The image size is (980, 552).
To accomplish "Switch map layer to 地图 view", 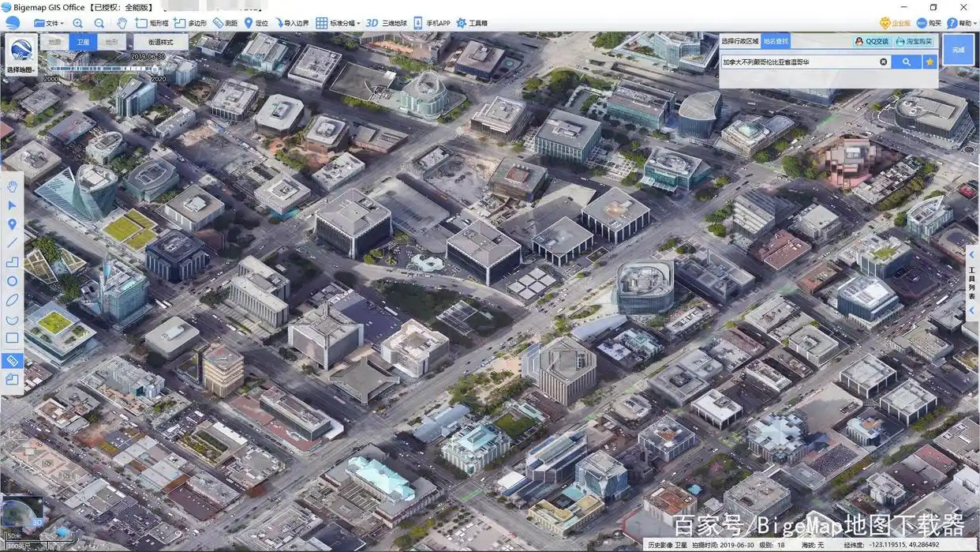I will [54, 42].
